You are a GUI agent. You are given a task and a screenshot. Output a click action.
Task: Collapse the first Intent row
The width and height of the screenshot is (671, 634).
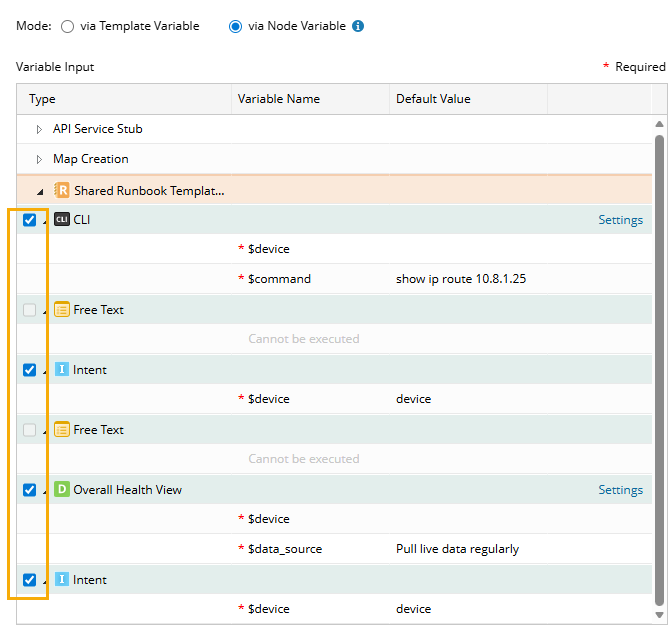click(45, 372)
